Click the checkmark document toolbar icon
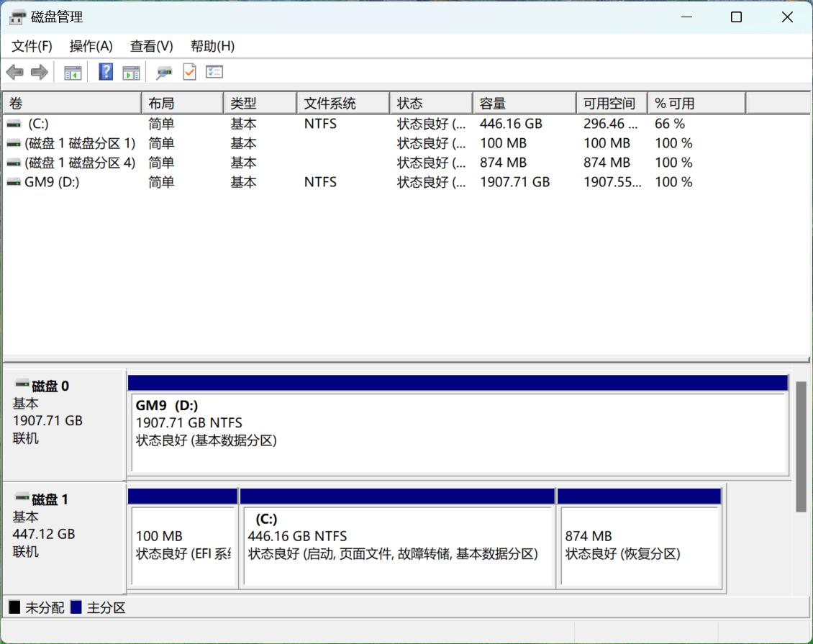The height and width of the screenshot is (644, 813). (x=189, y=72)
